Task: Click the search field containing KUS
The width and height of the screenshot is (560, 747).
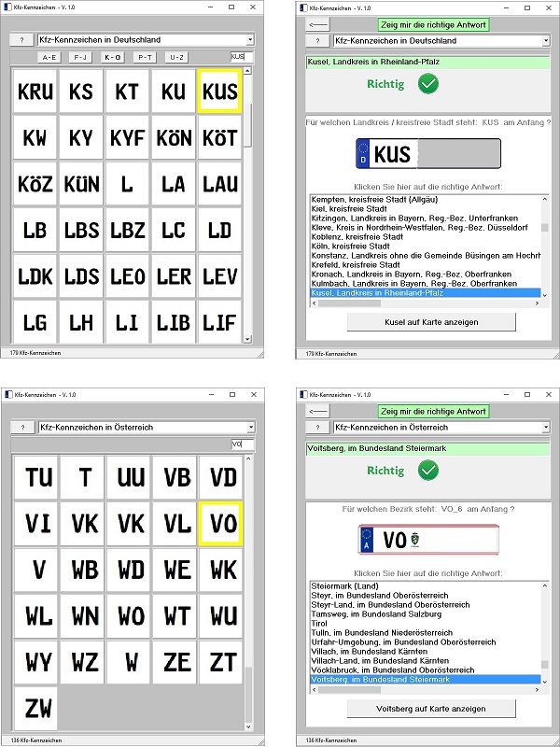Action: pos(241,57)
